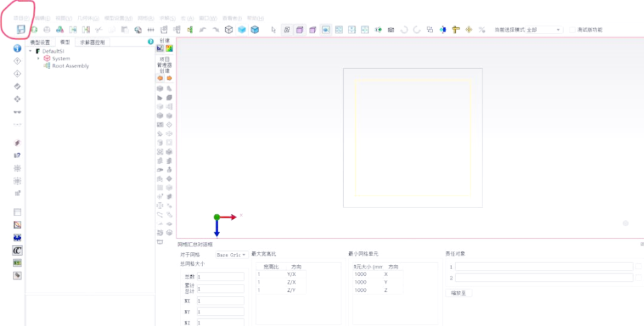
Task: Open the 几何体(G) menu
Action: click(x=88, y=19)
